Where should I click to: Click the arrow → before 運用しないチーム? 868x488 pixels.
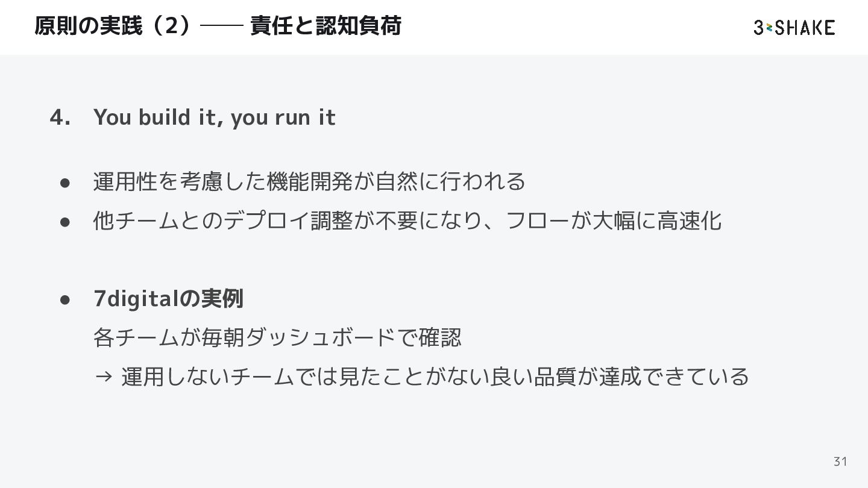tap(104, 377)
